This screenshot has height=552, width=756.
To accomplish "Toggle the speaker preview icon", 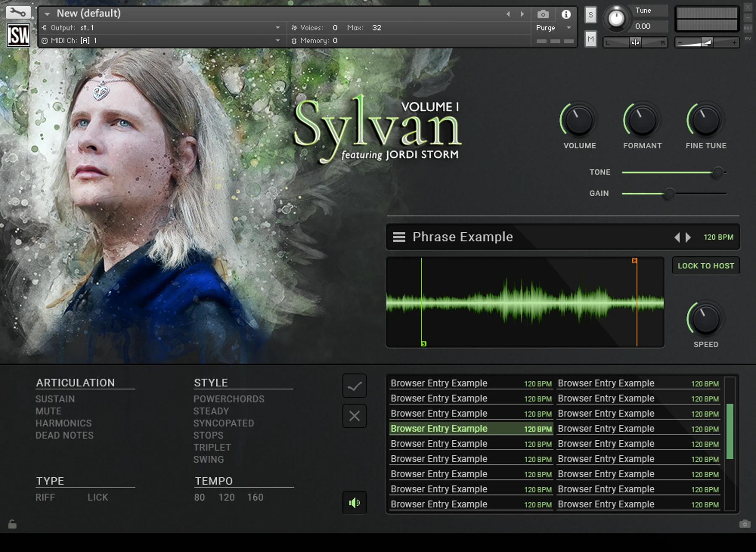I will tap(354, 502).
